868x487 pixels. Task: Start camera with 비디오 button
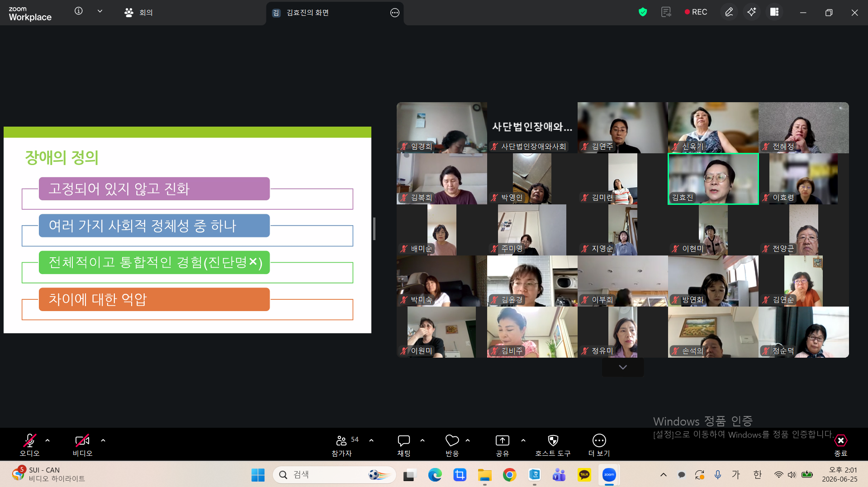tap(82, 445)
